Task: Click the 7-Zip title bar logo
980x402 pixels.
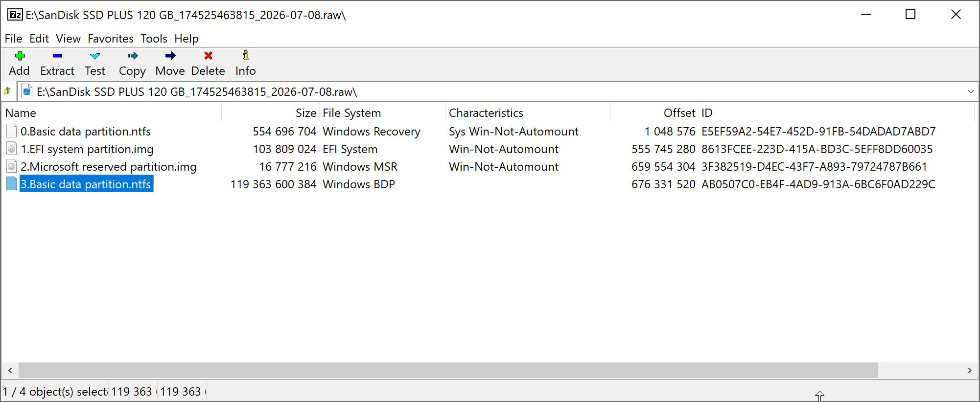Action: (15, 15)
